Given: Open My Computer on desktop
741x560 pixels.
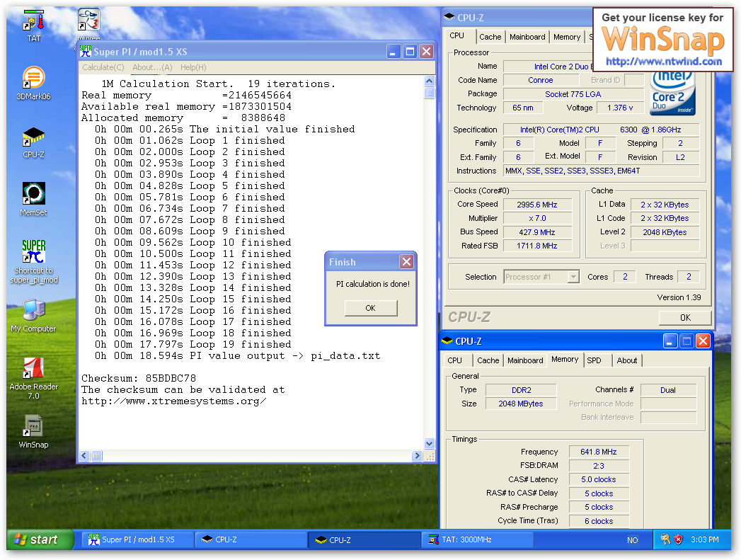Looking at the screenshot, I should (33, 316).
